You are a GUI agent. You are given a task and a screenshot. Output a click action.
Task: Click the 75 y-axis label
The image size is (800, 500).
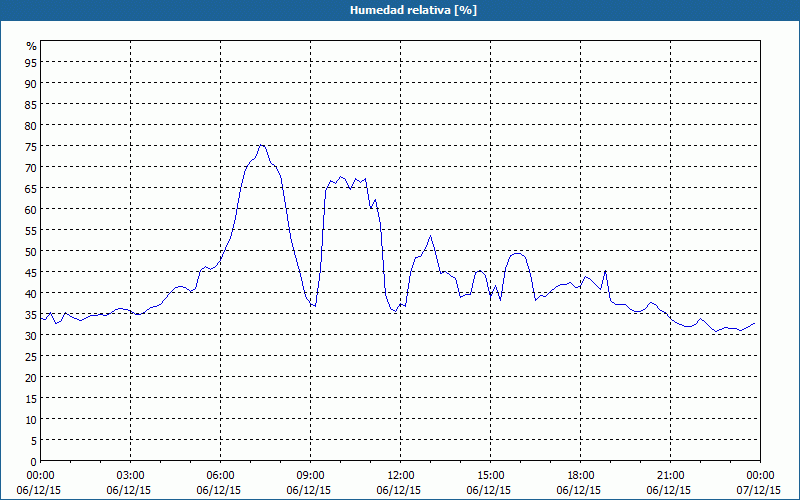click(31, 146)
